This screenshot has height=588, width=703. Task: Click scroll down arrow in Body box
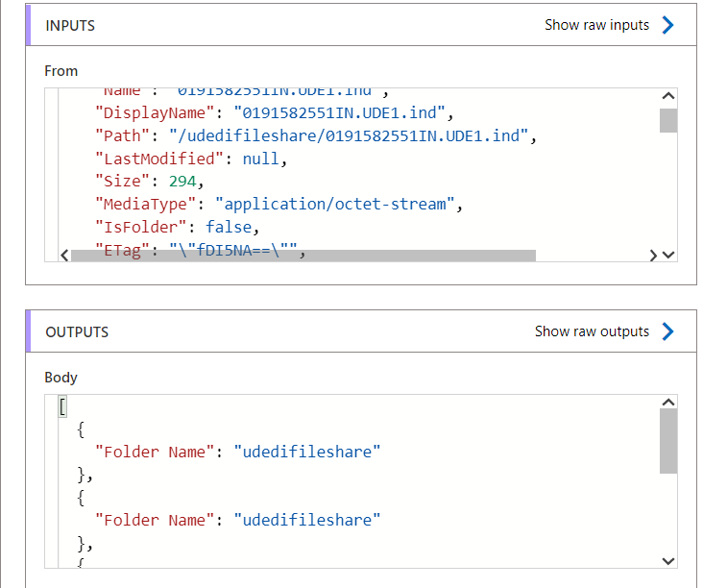point(669,561)
